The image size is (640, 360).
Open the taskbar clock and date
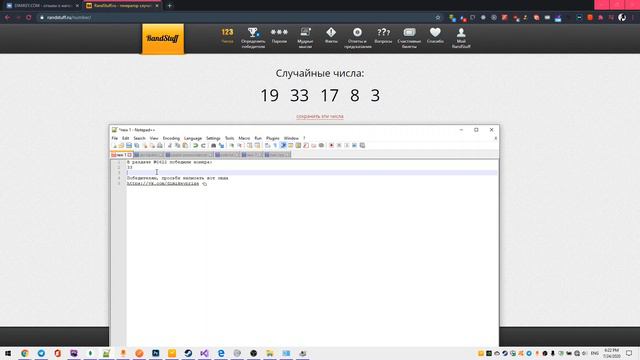pyautogui.click(x=611, y=353)
